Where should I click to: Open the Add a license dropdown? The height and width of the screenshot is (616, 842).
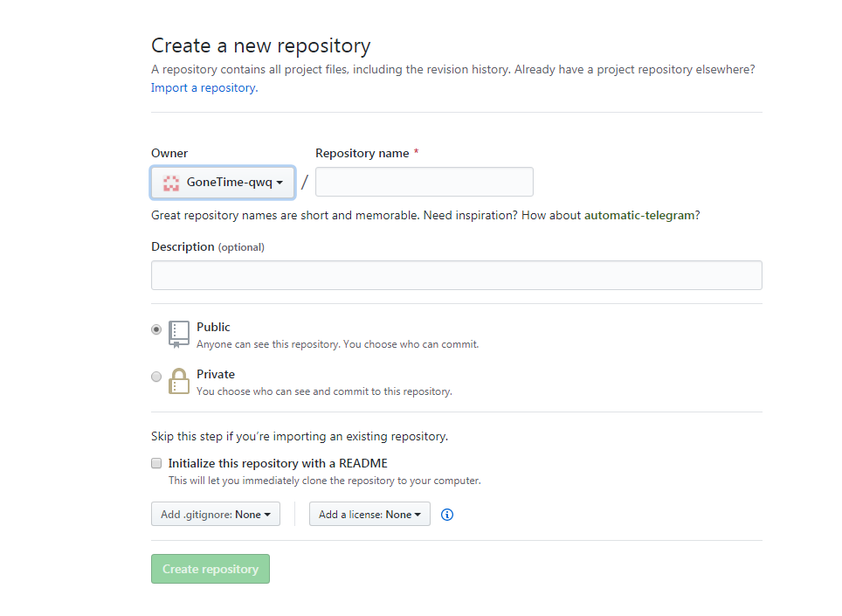coord(369,515)
